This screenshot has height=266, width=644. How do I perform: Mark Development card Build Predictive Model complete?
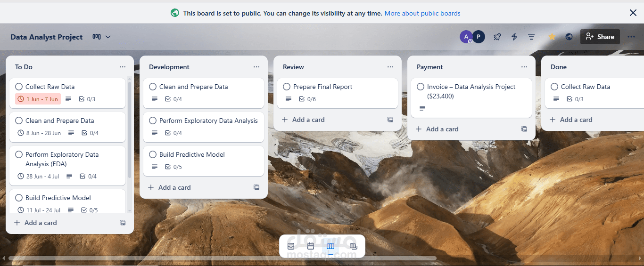tap(153, 154)
